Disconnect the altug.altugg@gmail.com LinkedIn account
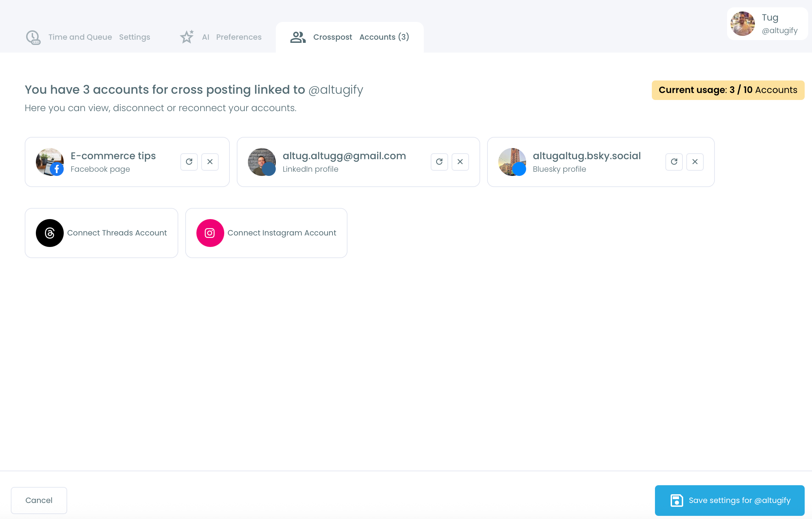 460,162
